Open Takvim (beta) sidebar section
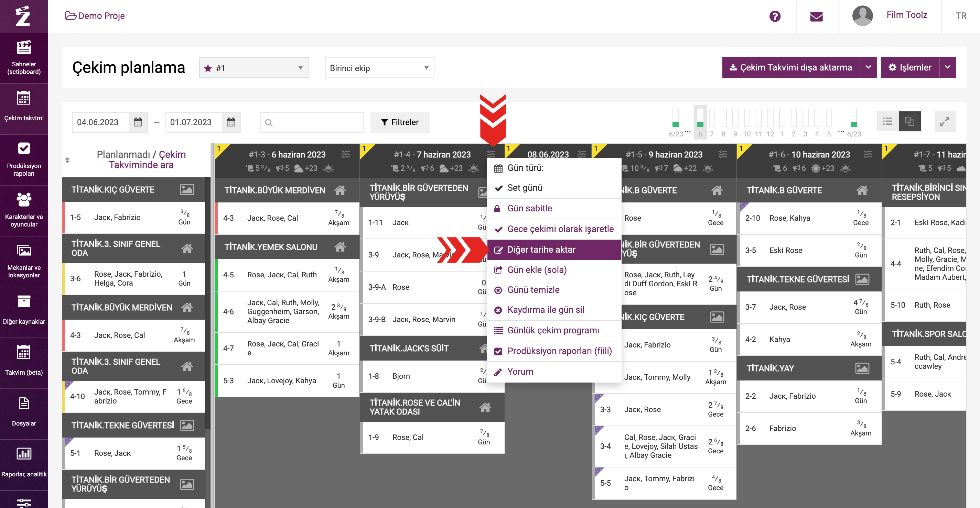Image resolution: width=980 pixels, height=508 pixels. tap(24, 364)
